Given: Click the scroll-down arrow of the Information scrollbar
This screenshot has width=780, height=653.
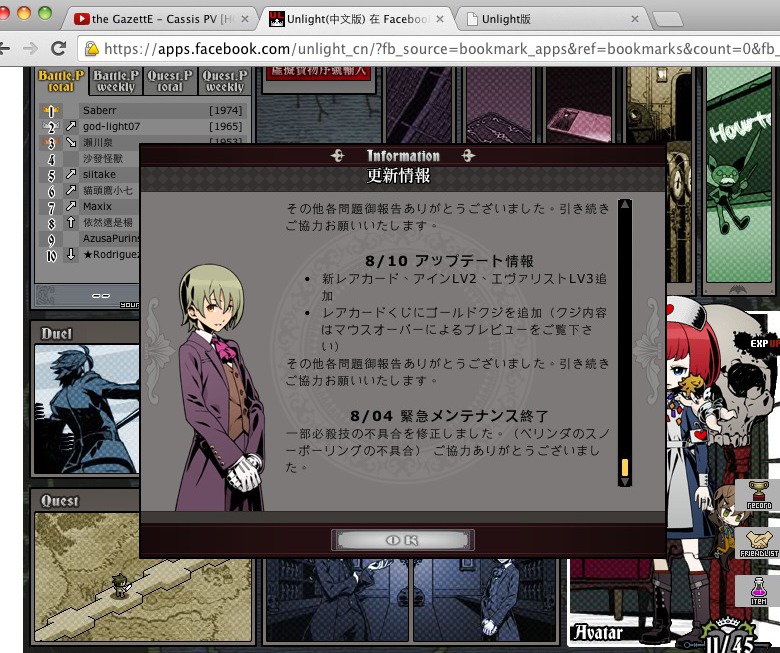Looking at the screenshot, I should click(625, 481).
